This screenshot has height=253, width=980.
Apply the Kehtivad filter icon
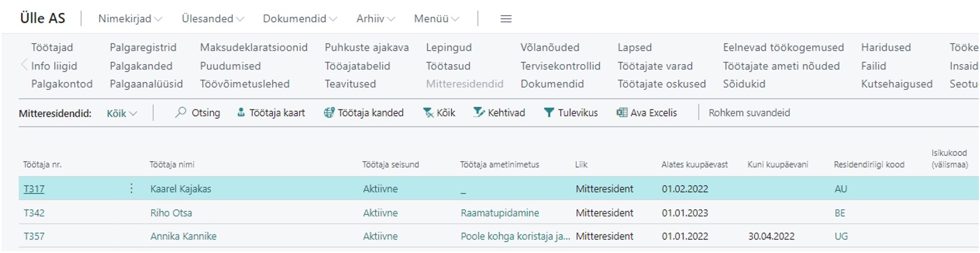[x=479, y=113]
